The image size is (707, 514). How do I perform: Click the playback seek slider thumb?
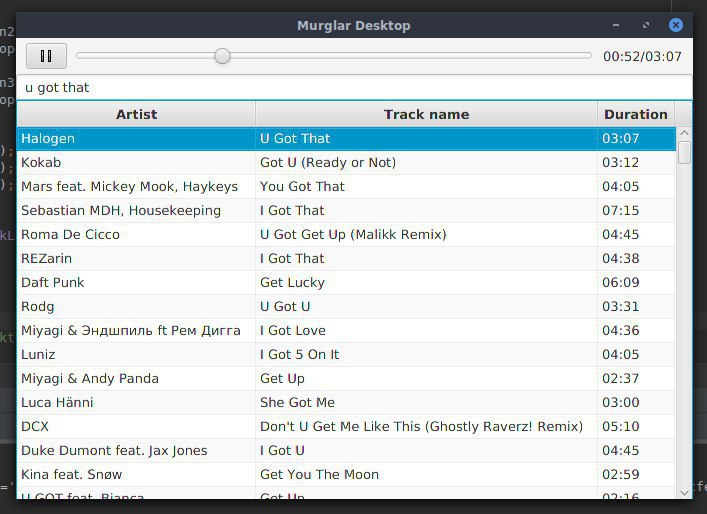click(x=222, y=56)
